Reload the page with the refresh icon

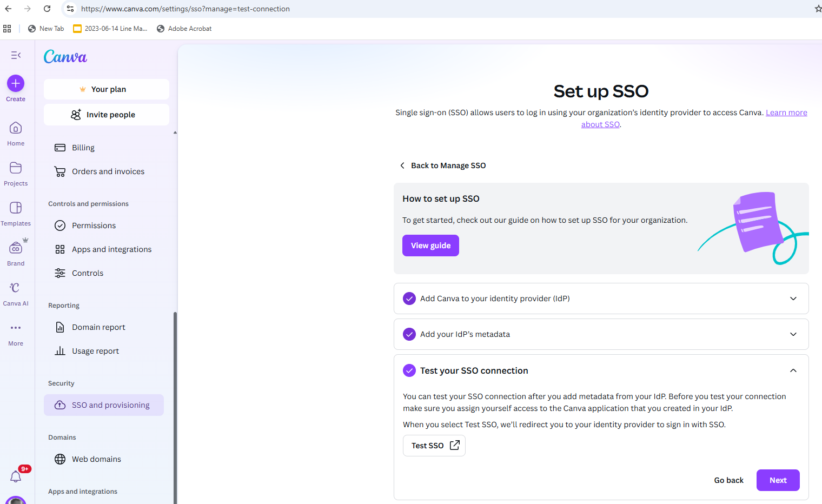click(48, 9)
